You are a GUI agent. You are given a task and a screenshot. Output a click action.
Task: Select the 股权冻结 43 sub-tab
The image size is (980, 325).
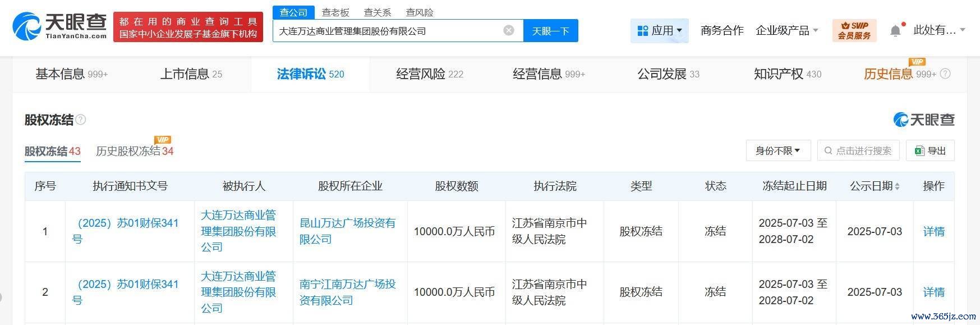point(52,151)
